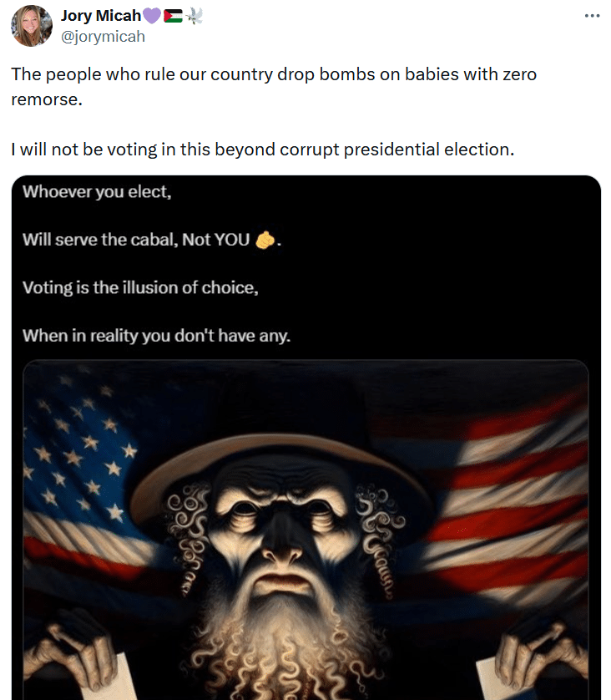The height and width of the screenshot is (700, 611).
Task: Click the pointing finger emoji in quoted post
Action: tap(265, 241)
